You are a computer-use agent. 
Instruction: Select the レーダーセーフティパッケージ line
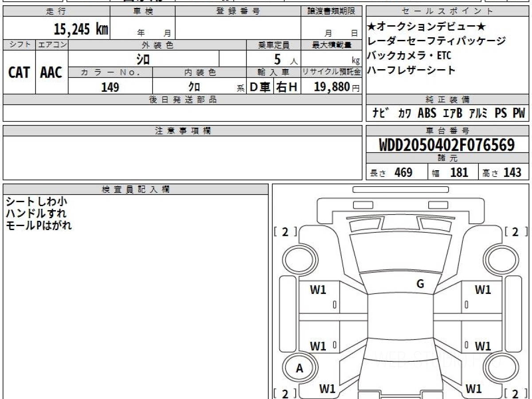click(437, 41)
